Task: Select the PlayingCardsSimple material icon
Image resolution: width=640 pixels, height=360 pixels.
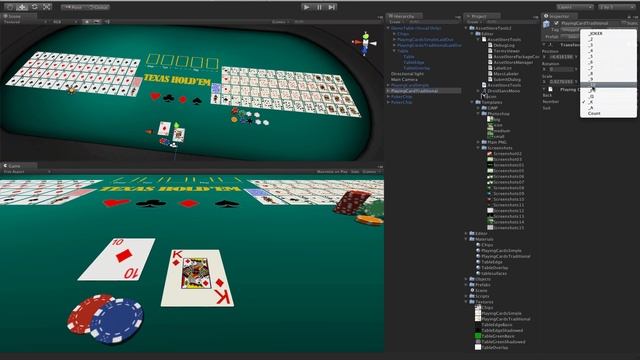Action: coord(478,251)
